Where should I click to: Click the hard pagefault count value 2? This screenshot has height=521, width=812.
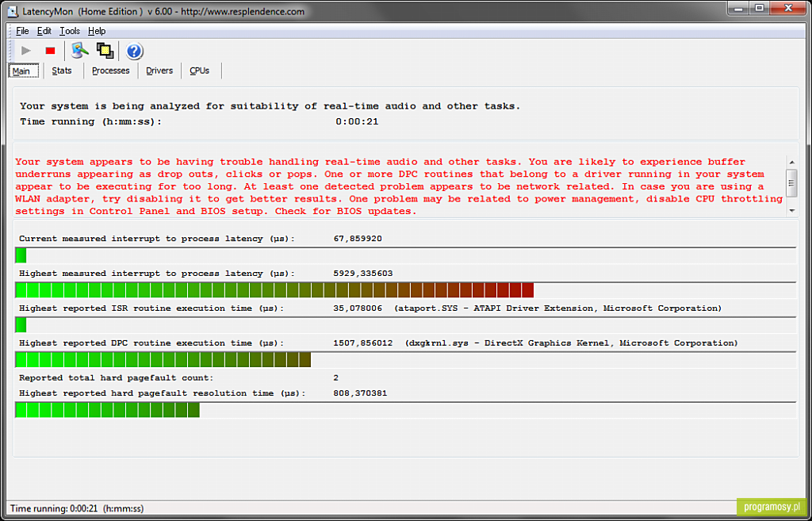coord(336,377)
